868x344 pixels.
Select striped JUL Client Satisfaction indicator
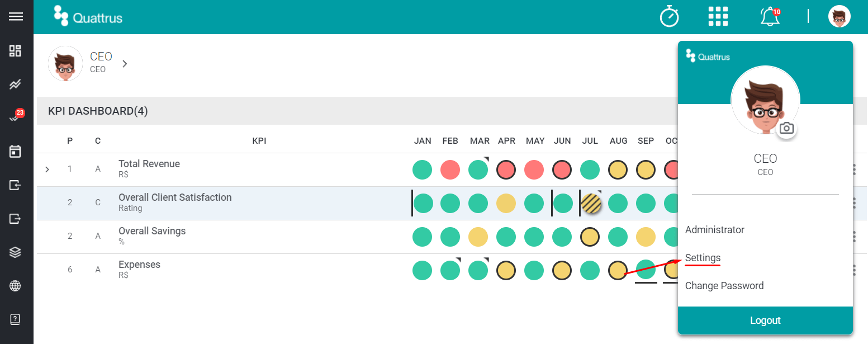coord(591,203)
